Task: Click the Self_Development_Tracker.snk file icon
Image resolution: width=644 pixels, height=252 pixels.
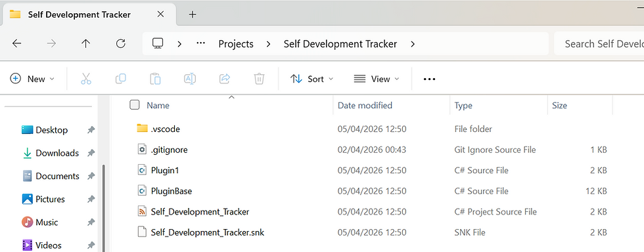Action: pyautogui.click(x=142, y=232)
